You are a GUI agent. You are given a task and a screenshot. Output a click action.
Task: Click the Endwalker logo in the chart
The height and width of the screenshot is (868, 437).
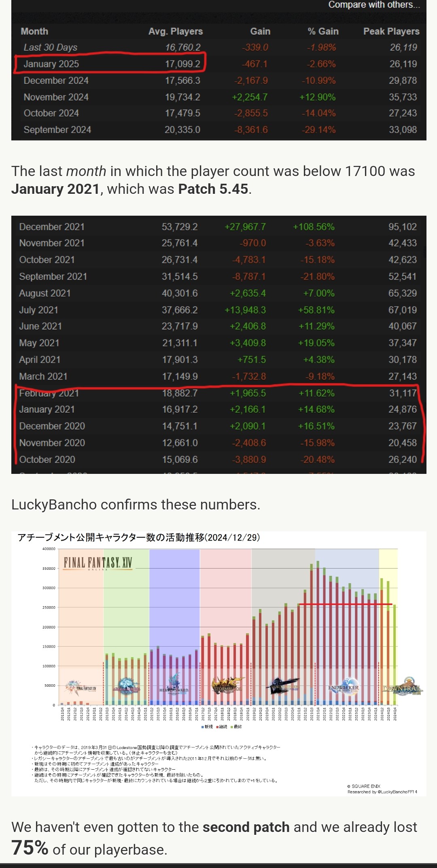point(344,687)
